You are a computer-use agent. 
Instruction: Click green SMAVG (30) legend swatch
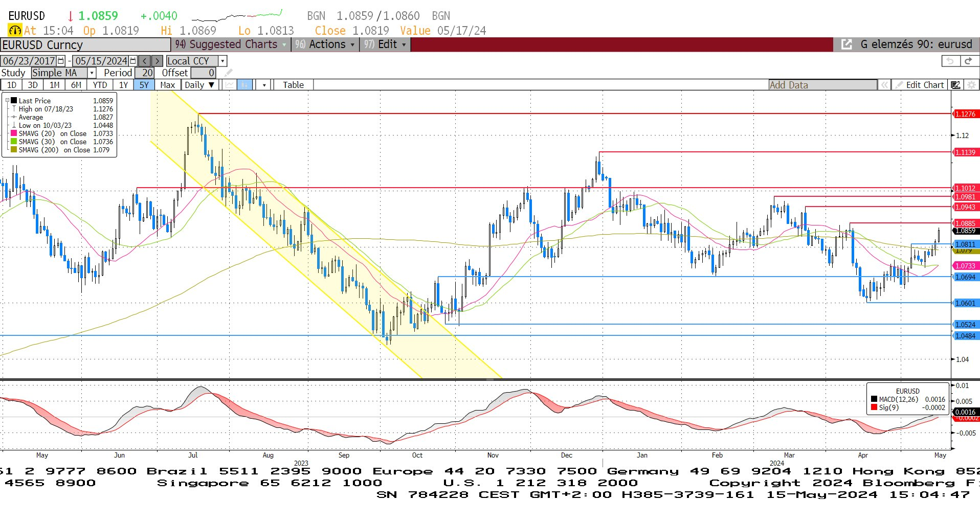click(x=14, y=142)
